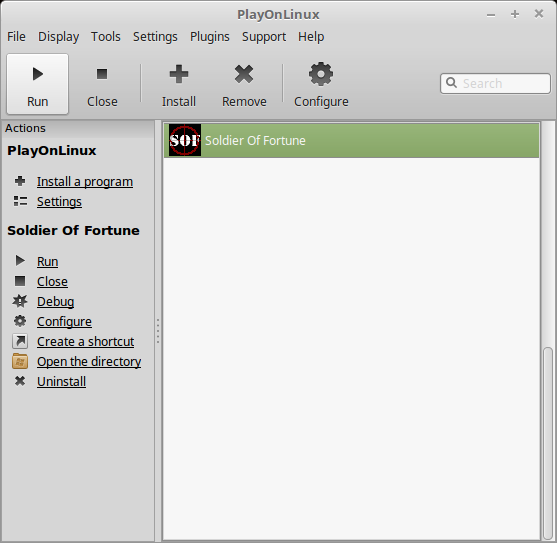Click the Install plus toolbar icon

179,74
